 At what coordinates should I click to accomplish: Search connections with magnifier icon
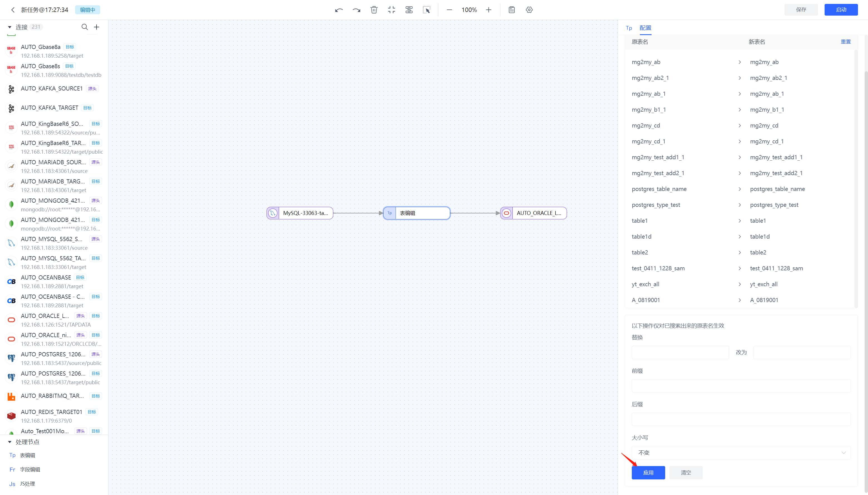(85, 27)
